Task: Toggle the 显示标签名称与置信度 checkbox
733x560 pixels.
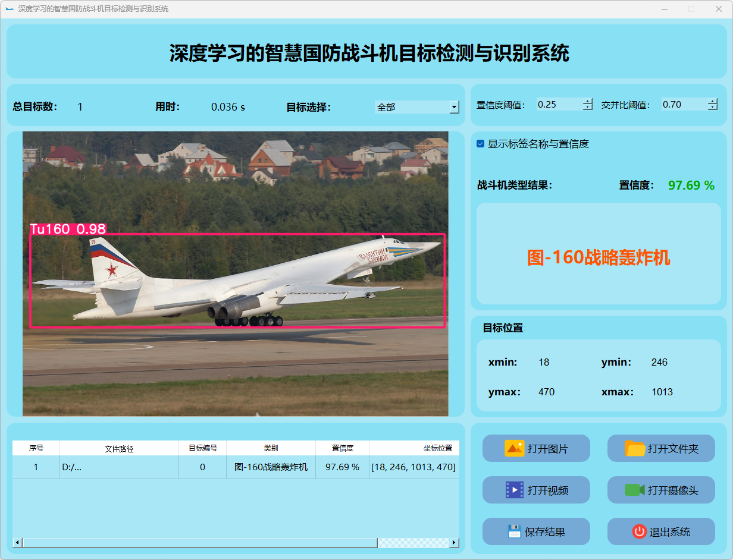Action: (481, 144)
